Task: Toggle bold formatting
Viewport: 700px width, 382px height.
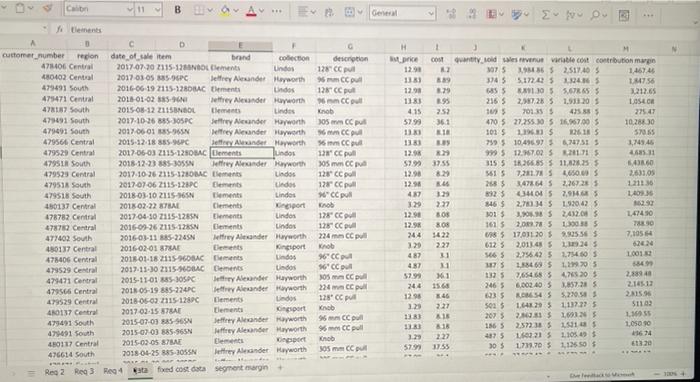Action: point(178,10)
